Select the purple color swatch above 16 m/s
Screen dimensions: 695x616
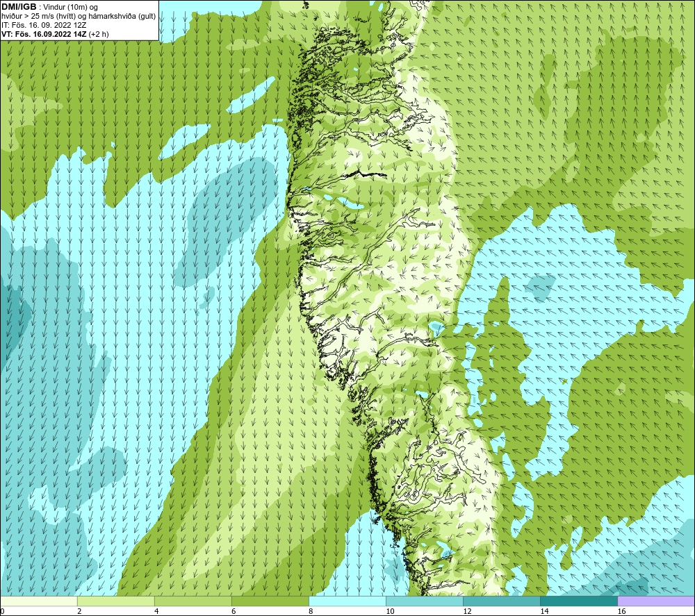tap(656, 601)
